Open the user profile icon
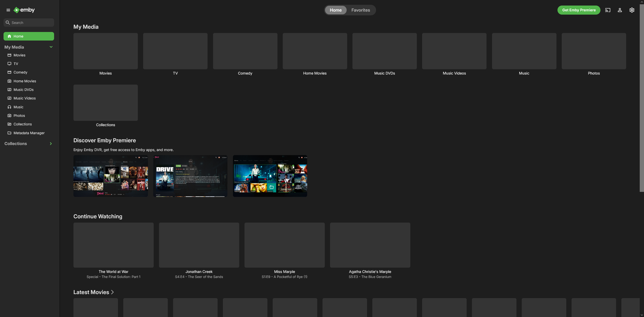This screenshot has width=644, height=317. pyautogui.click(x=620, y=10)
